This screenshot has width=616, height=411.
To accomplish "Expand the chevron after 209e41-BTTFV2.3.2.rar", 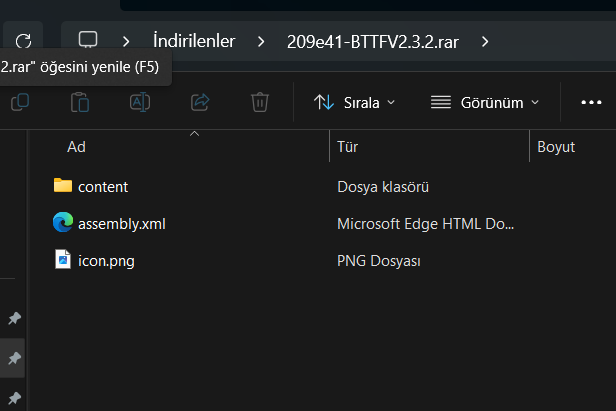I will pos(485,41).
